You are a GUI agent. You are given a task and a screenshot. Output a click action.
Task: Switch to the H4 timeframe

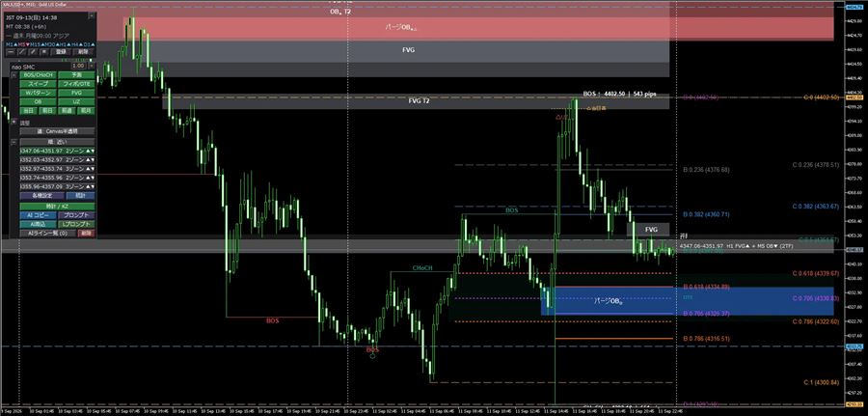77,44
